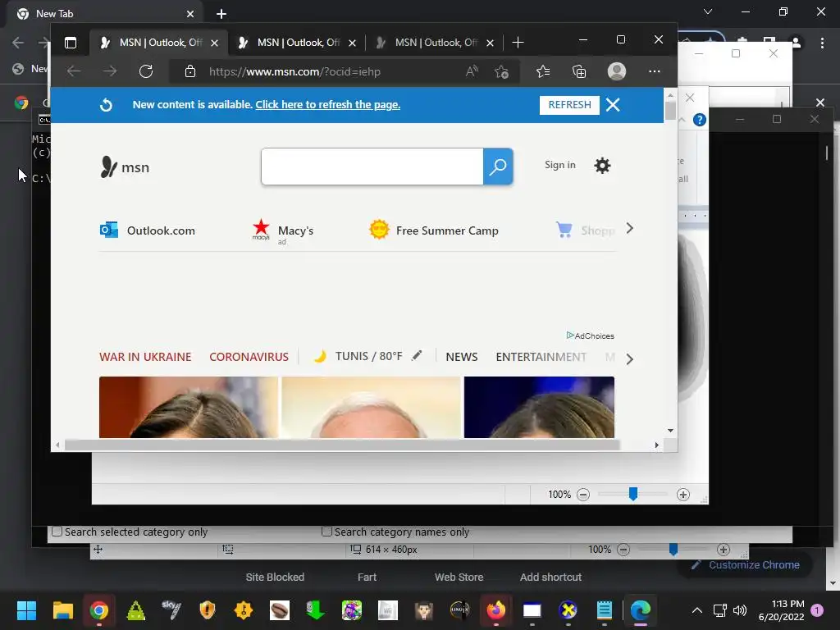Open Edge Settings and more menu
840x630 pixels.
point(654,71)
